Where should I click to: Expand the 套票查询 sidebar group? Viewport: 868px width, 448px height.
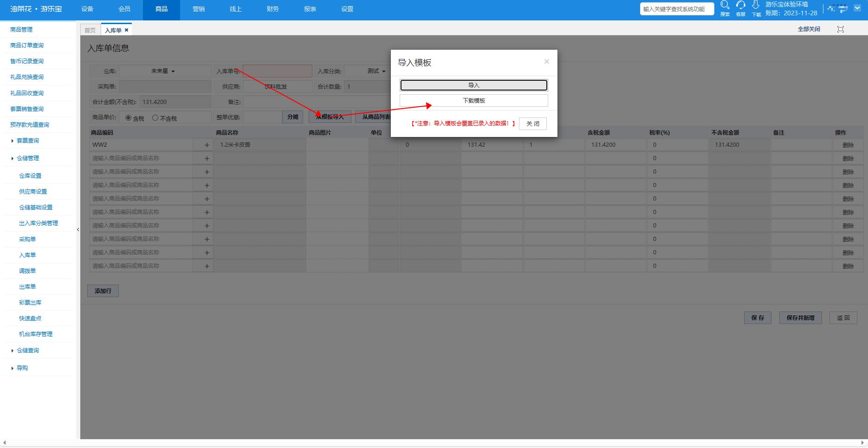coord(28,141)
